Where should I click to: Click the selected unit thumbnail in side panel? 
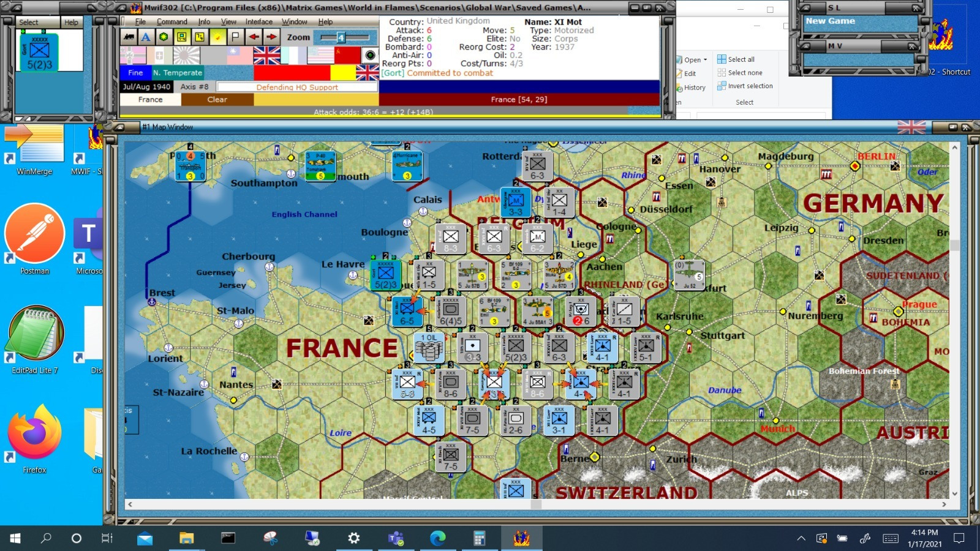pyautogui.click(x=39, y=53)
